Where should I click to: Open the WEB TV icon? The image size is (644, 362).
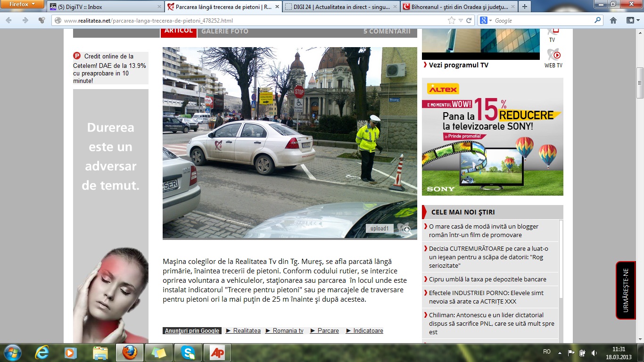tap(553, 57)
